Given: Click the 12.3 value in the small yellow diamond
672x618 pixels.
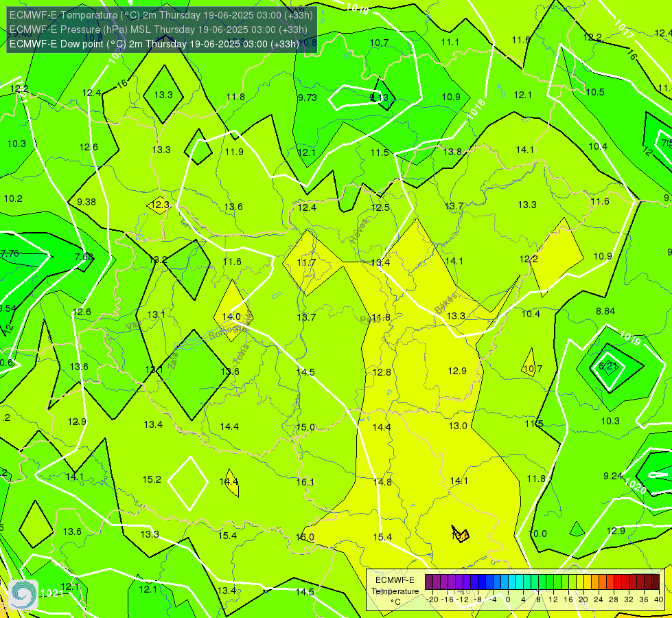Looking at the screenshot, I should 161,205.
